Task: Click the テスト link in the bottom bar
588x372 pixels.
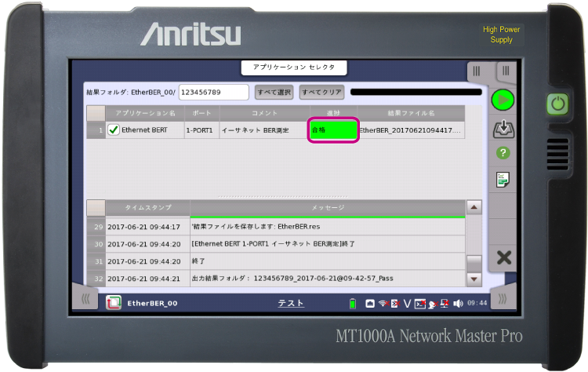Action: click(x=291, y=303)
